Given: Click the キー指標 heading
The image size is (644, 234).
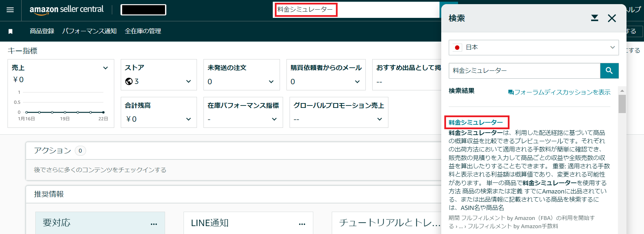Looking at the screenshot, I should coord(23,51).
